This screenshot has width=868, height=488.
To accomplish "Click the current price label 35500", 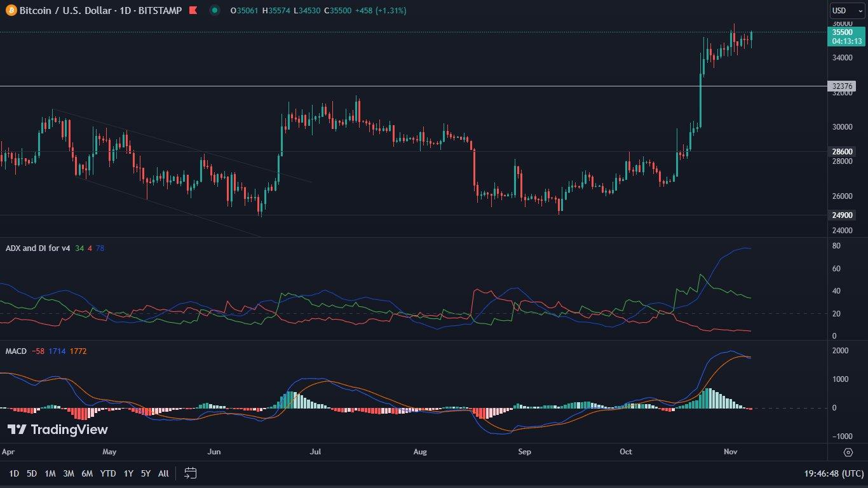I will 842,32.
